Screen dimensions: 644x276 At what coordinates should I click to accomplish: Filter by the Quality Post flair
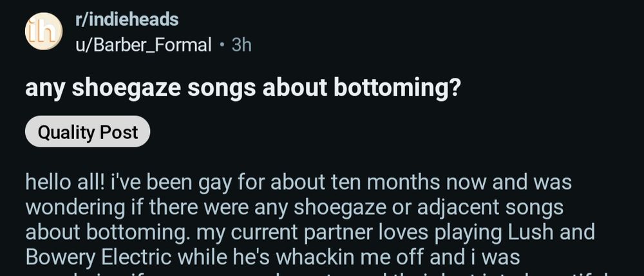88,132
